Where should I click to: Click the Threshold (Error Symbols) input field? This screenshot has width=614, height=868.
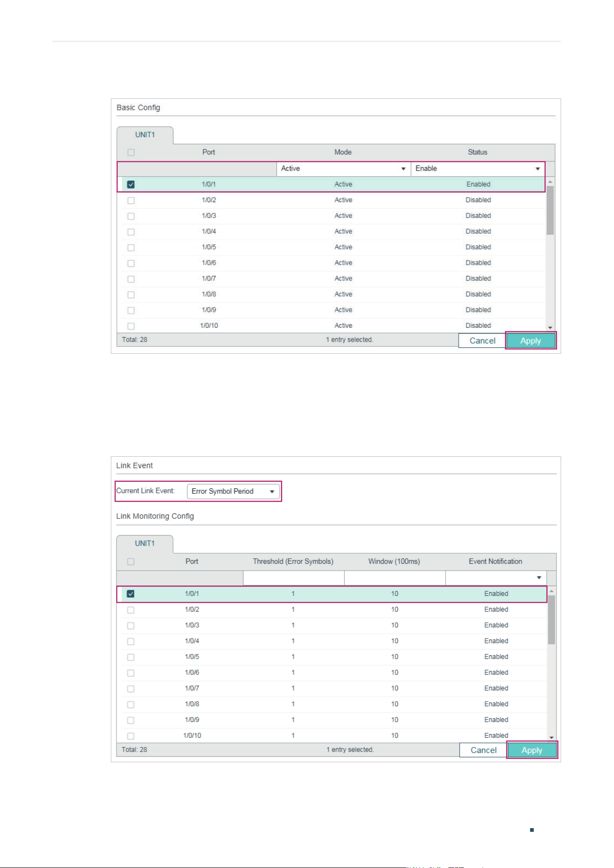click(x=294, y=578)
